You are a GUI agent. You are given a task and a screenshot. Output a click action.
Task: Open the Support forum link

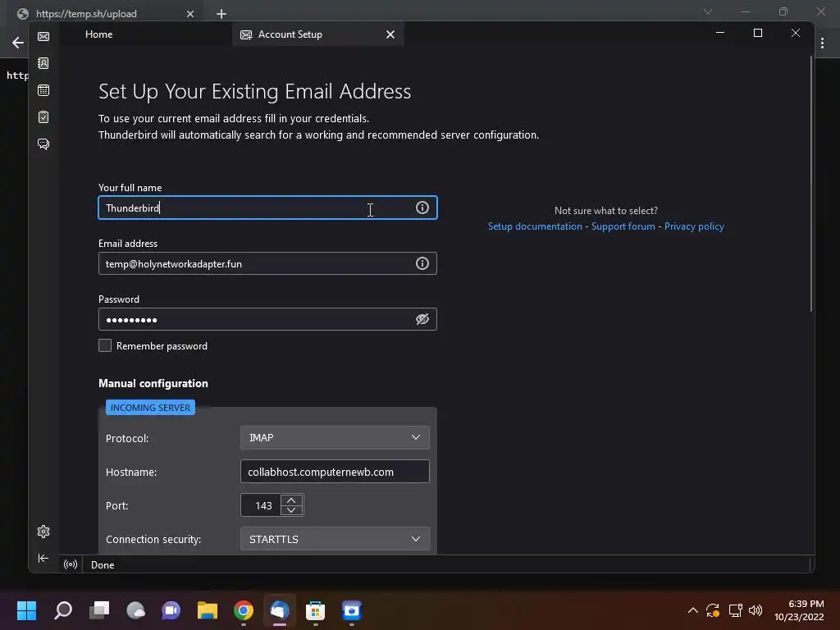point(623,226)
